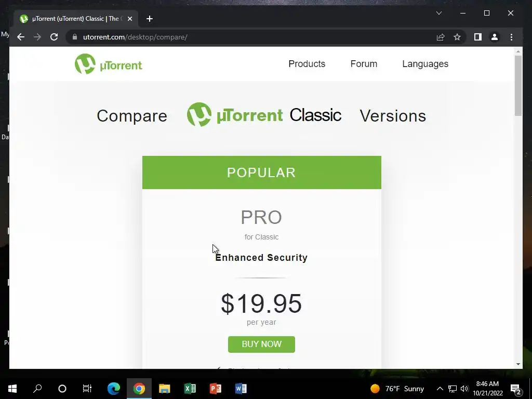This screenshot has height=399, width=532.
Task: Click the µTorrent logo in the site header
Action: tap(108, 64)
